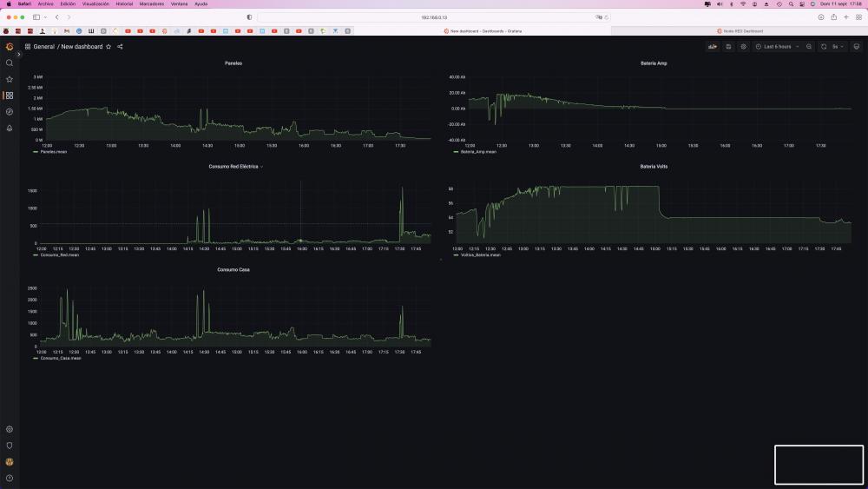Share the dashboard via share icon
Image resolution: width=868 pixels, height=489 pixels.
pos(120,47)
